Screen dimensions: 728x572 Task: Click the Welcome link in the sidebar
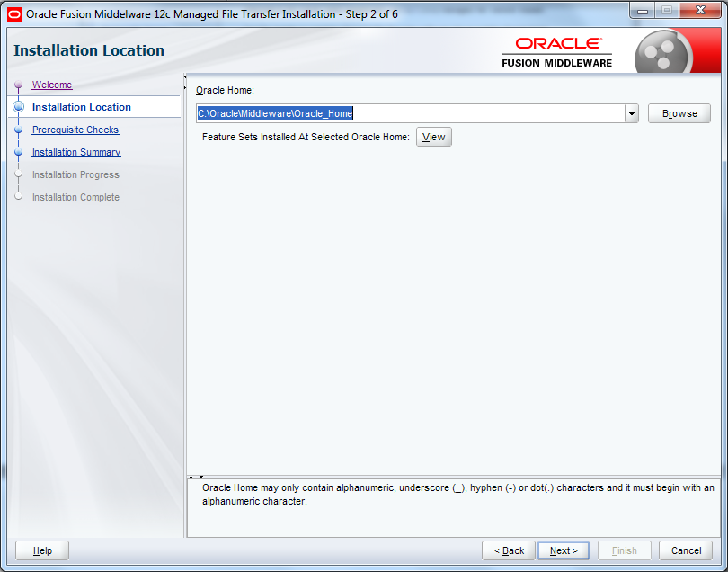tap(51, 85)
